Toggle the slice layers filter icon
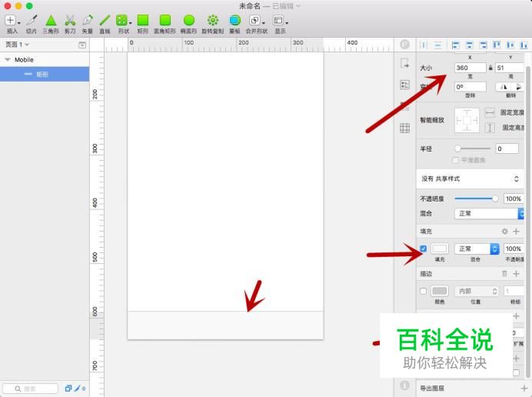 78,389
